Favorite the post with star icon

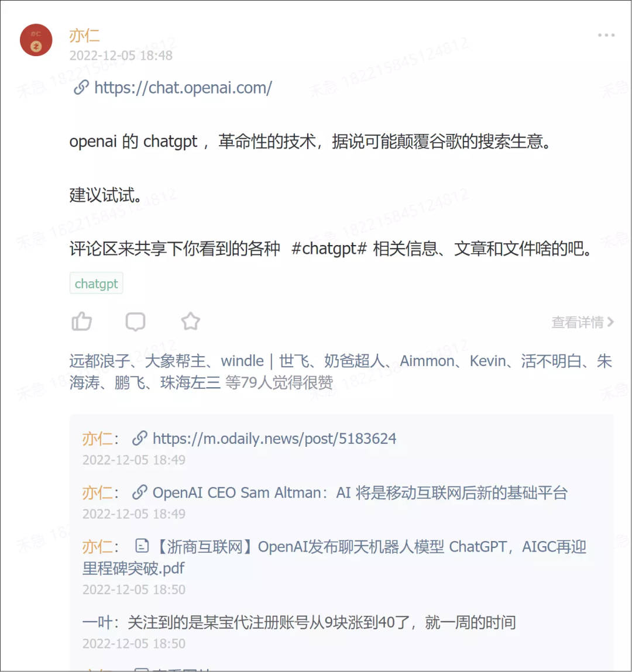pyautogui.click(x=190, y=322)
